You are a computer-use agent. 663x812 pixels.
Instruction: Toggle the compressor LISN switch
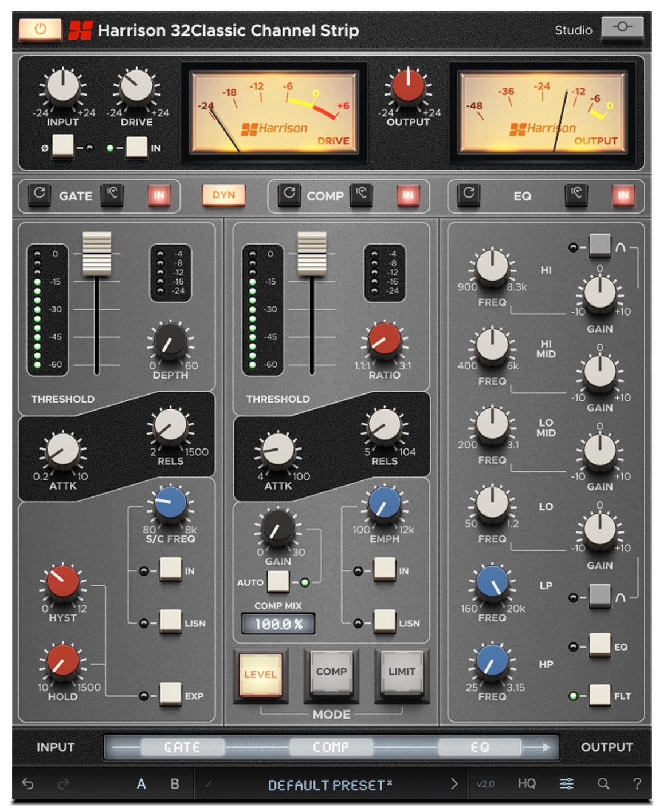[385, 622]
